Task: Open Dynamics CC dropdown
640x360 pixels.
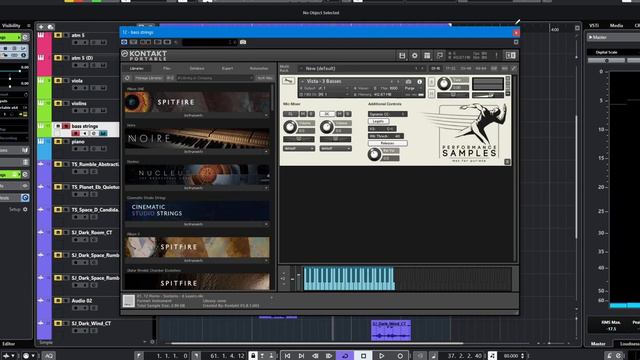Action: [x=387, y=114]
